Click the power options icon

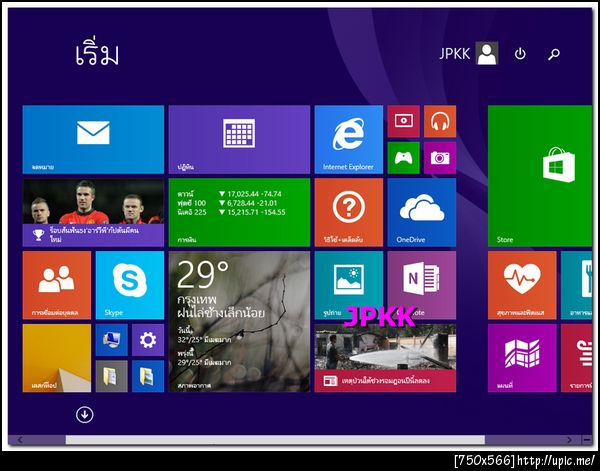pos(520,54)
